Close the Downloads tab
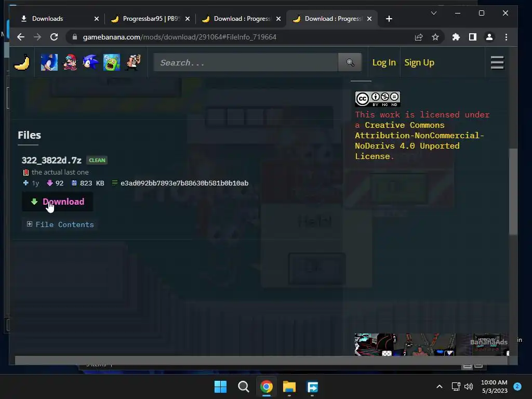This screenshot has width=532, height=399. [x=96, y=19]
